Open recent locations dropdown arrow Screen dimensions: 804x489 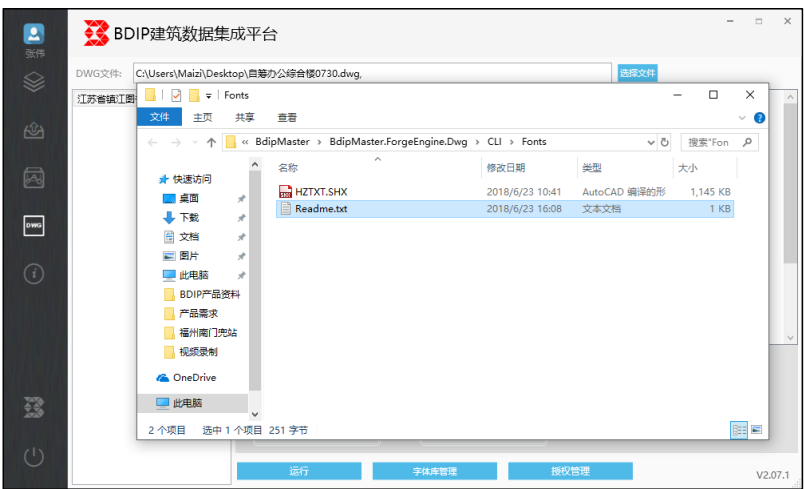click(x=195, y=142)
